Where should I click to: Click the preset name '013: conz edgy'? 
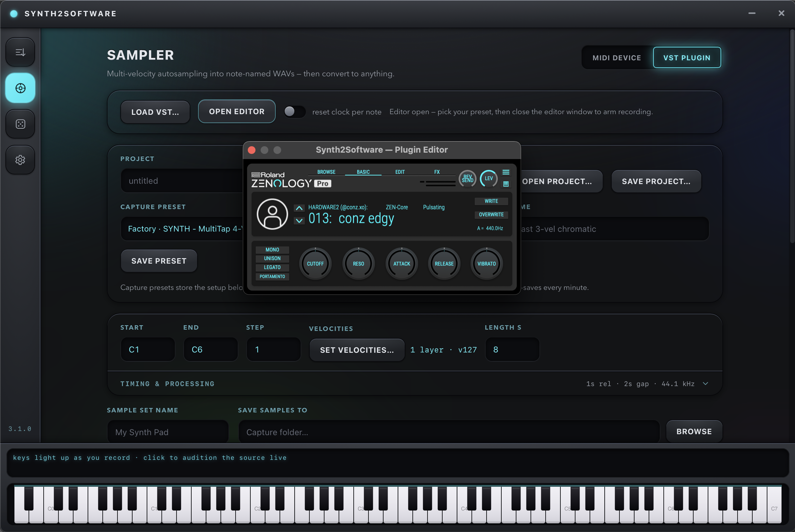tap(351, 219)
